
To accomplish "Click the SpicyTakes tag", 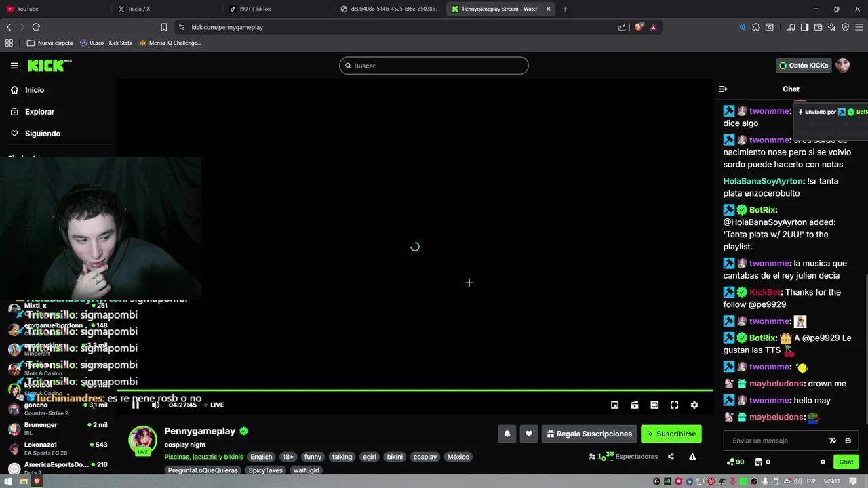I will point(266,470).
